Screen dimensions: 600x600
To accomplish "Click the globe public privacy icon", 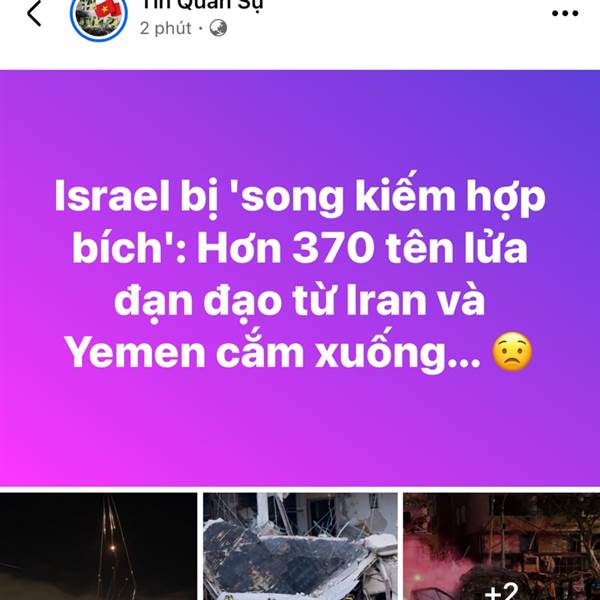I will 218,28.
